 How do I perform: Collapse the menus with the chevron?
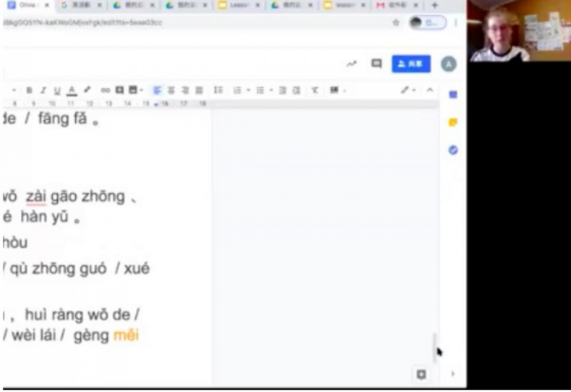[430, 90]
